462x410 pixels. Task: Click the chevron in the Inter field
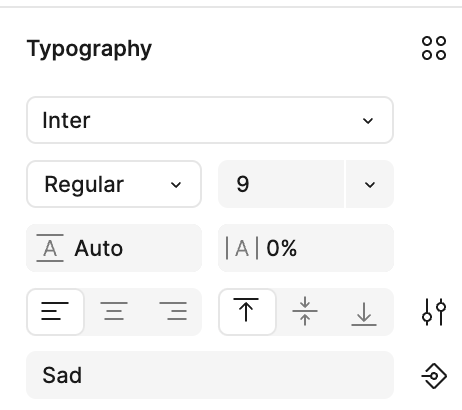point(368,120)
